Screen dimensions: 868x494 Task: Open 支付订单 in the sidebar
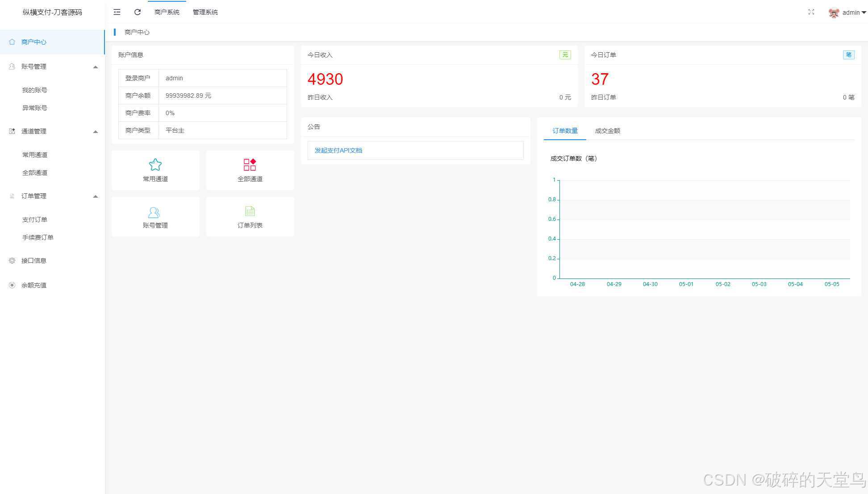[34, 220]
